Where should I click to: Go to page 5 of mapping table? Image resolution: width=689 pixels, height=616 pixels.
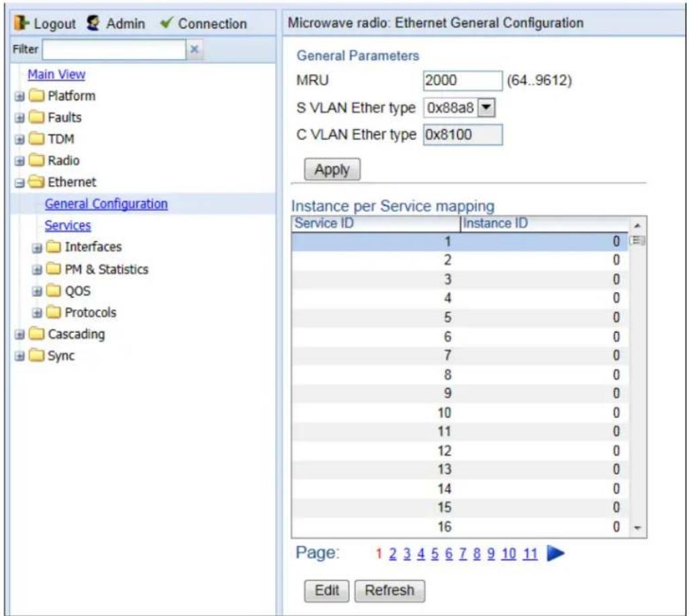(434, 554)
